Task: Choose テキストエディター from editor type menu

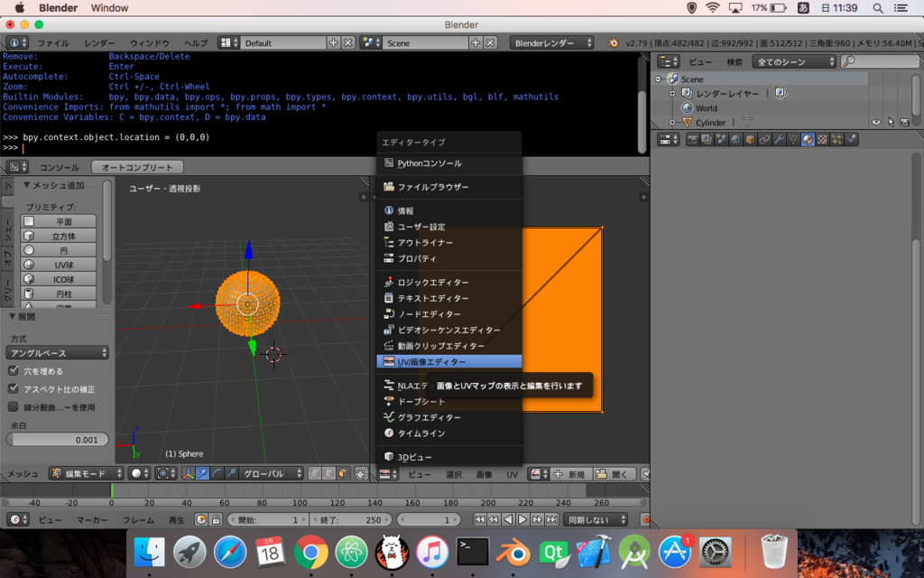Action: pyautogui.click(x=449, y=298)
